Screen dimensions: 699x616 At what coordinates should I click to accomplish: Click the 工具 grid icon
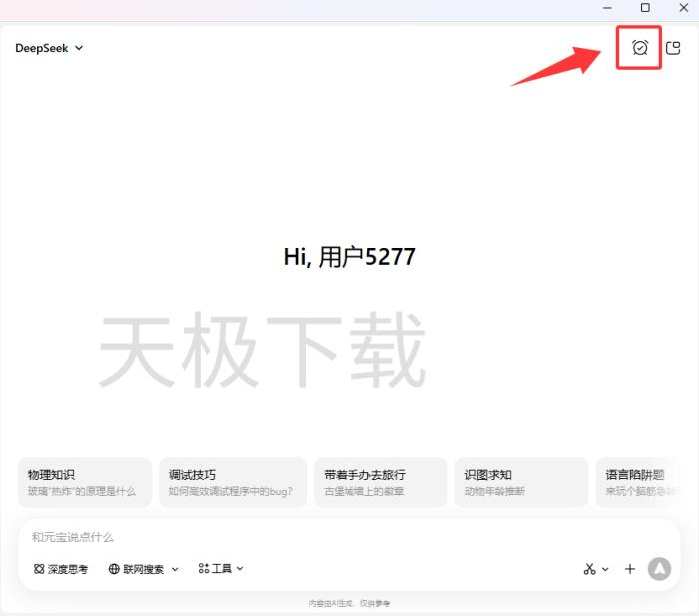204,569
